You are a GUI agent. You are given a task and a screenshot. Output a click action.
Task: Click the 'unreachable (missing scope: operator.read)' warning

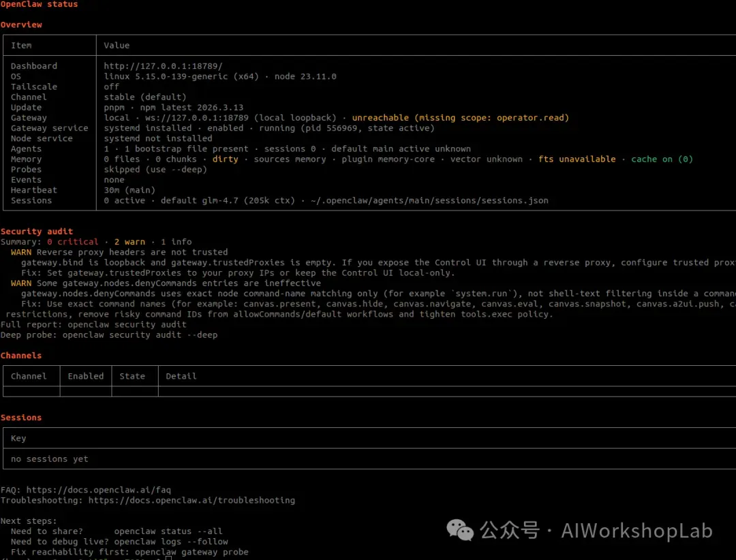pyautogui.click(x=461, y=118)
